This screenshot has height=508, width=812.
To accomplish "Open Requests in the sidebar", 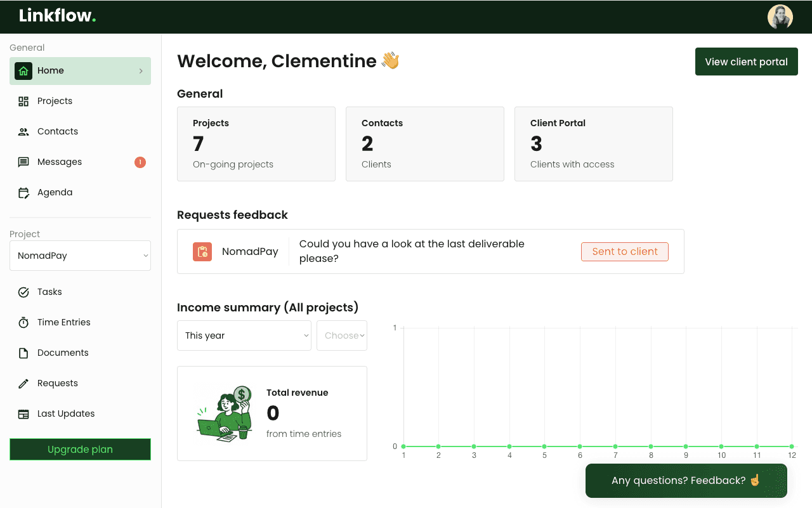I will [x=80, y=384].
